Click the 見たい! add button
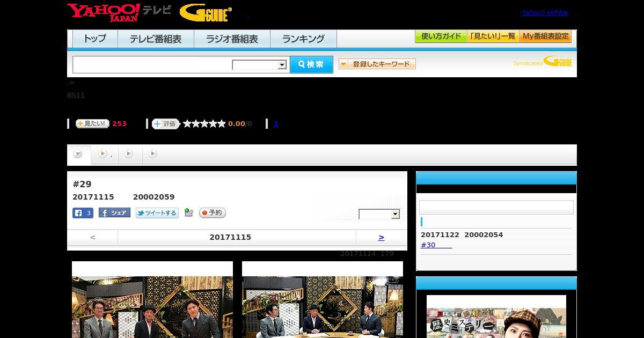This screenshot has height=338, width=644. 92,123
